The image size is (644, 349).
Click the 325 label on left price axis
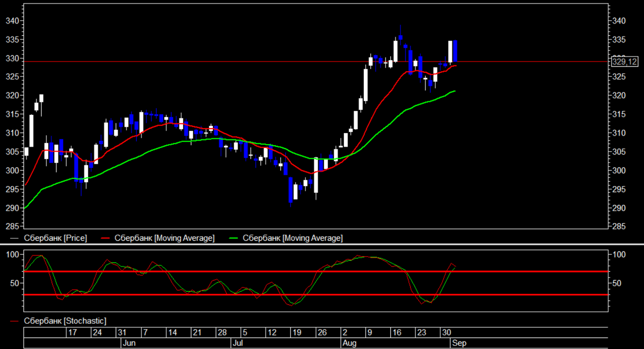tap(12, 77)
